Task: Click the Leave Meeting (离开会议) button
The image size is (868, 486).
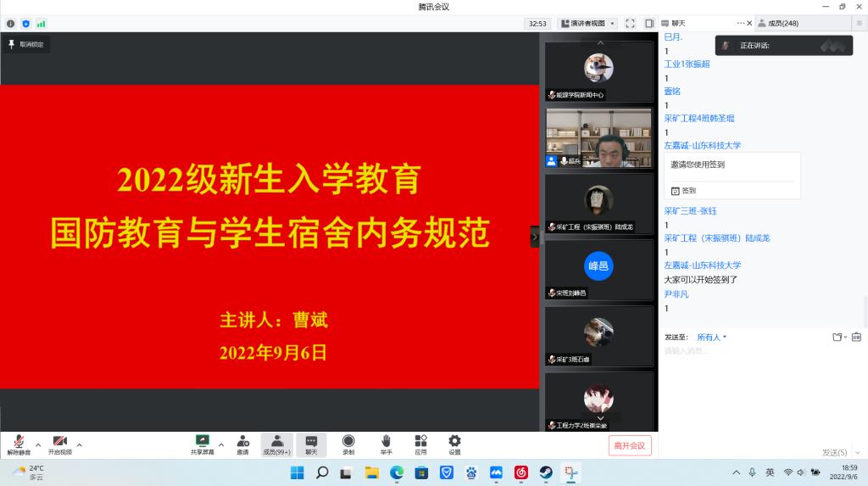Action: (630, 445)
